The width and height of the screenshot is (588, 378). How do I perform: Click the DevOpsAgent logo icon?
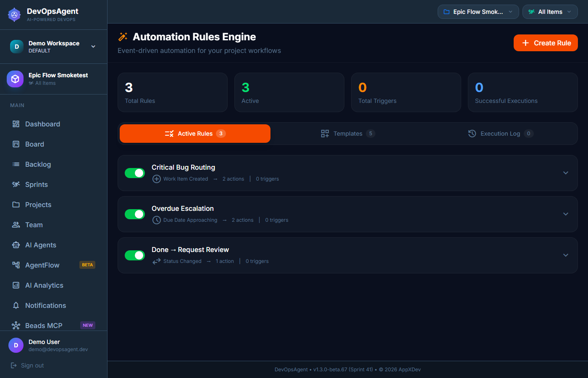14,15
